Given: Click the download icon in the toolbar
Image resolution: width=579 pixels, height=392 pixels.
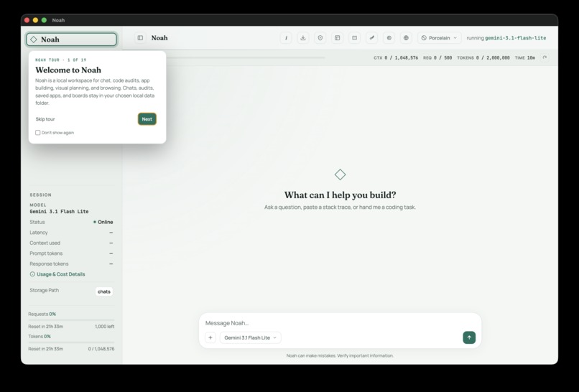Looking at the screenshot, I should click(x=303, y=37).
